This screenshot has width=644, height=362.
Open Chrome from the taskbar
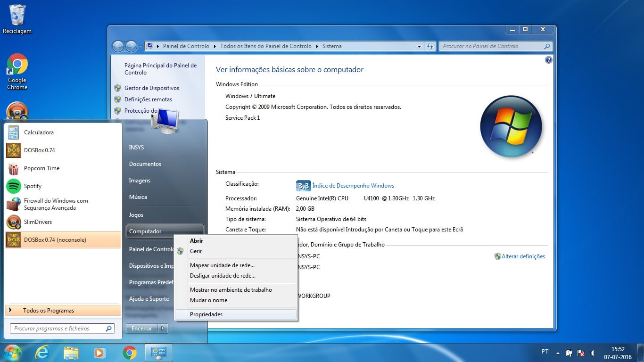click(130, 353)
